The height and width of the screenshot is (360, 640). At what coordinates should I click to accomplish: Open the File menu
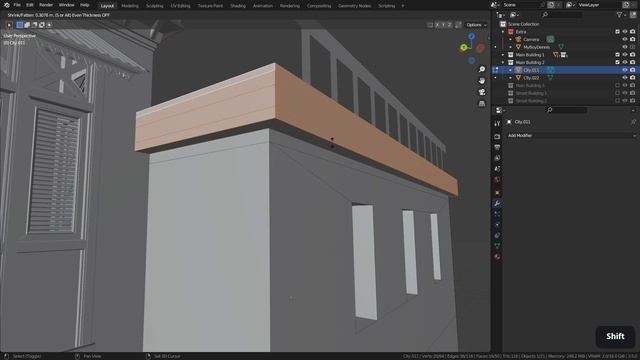[17, 5]
